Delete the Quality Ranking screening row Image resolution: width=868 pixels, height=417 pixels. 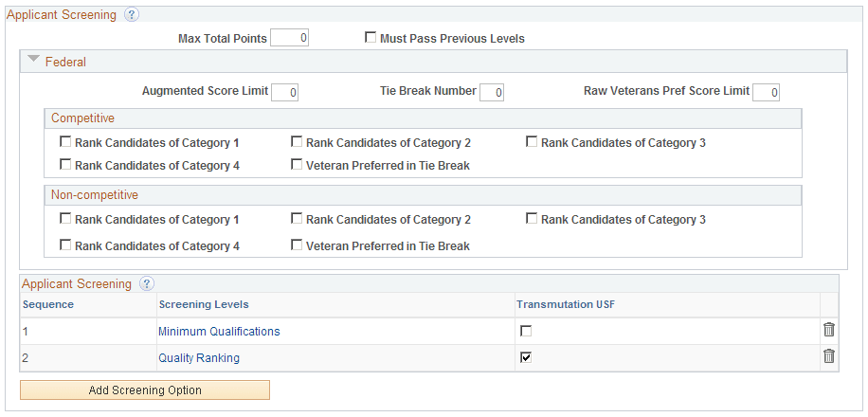pos(828,356)
